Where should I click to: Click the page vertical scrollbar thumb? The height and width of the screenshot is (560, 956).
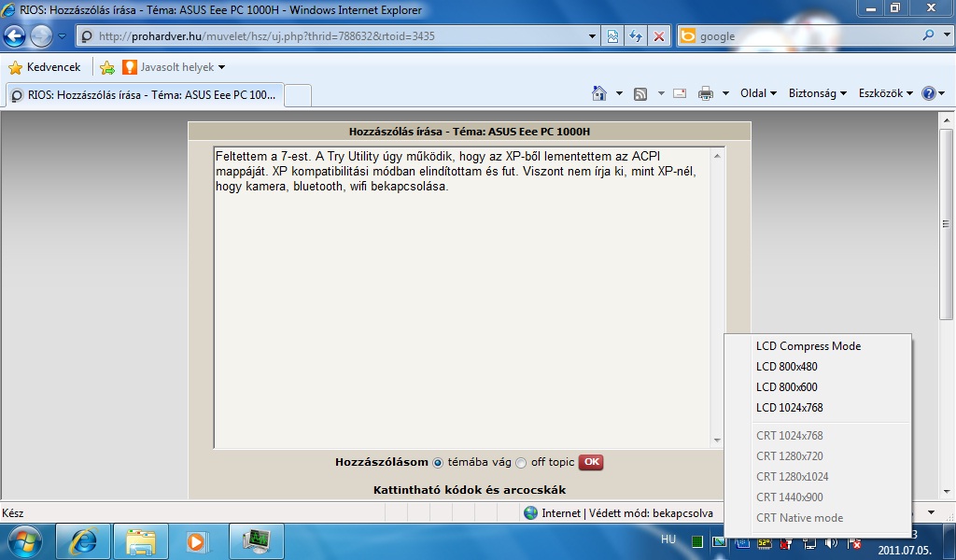(947, 224)
